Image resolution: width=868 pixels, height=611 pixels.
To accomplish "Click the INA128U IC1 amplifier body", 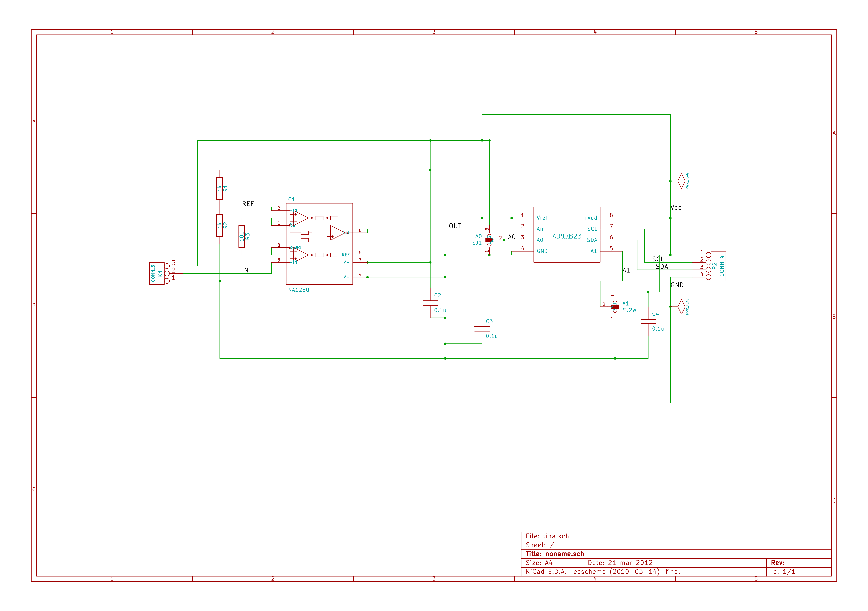I will (319, 244).
